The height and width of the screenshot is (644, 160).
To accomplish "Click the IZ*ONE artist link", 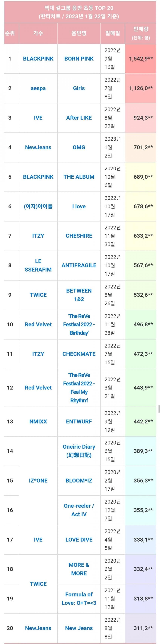I will pyautogui.click(x=38, y=480).
